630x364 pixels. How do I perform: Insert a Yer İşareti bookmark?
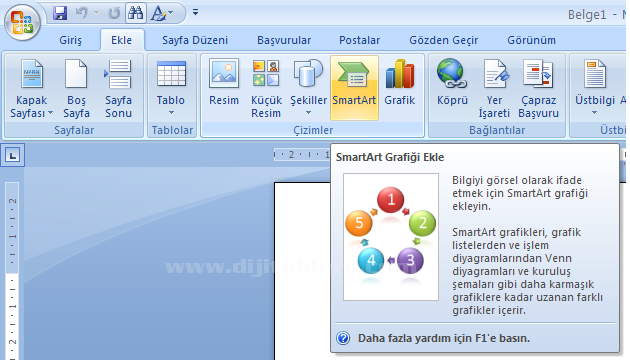tap(494, 88)
